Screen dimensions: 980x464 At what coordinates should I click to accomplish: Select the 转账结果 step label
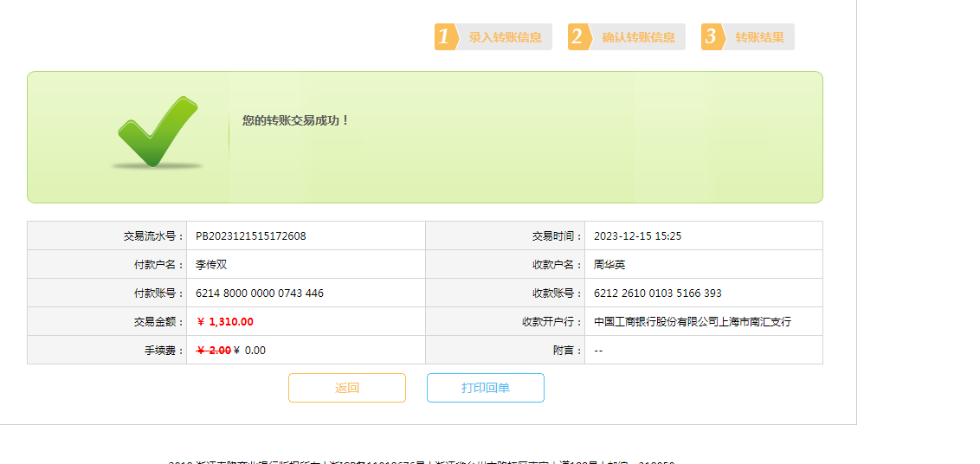click(x=759, y=37)
